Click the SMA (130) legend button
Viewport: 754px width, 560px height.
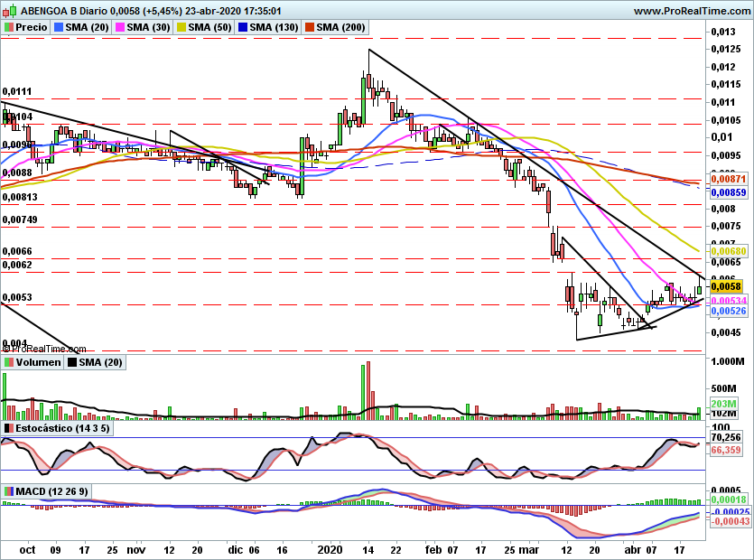[268, 27]
